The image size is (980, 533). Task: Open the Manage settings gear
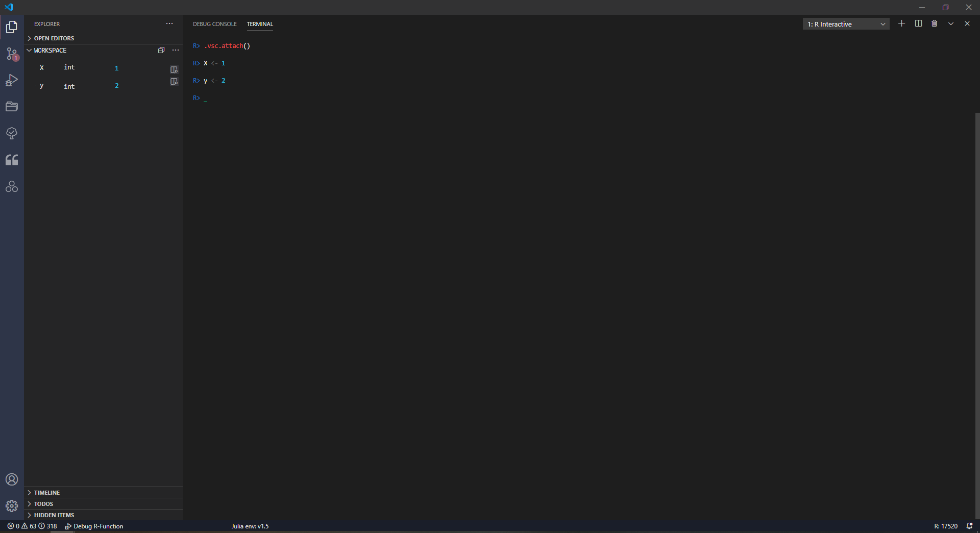coord(12,506)
